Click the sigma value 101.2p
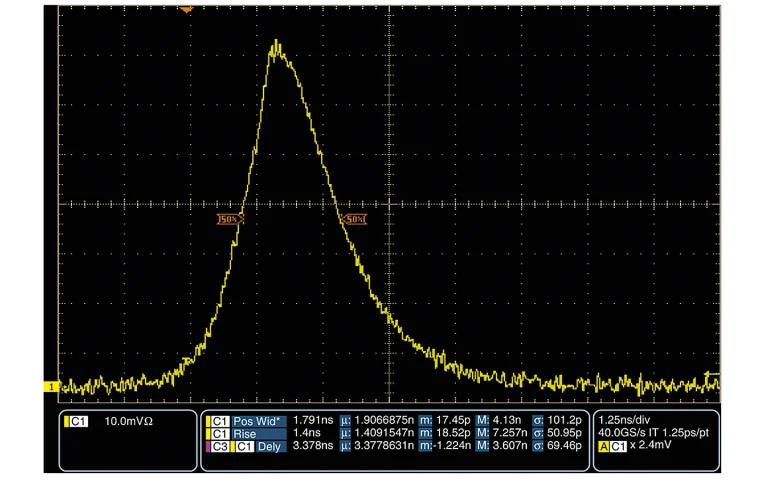 pyautogui.click(x=565, y=420)
